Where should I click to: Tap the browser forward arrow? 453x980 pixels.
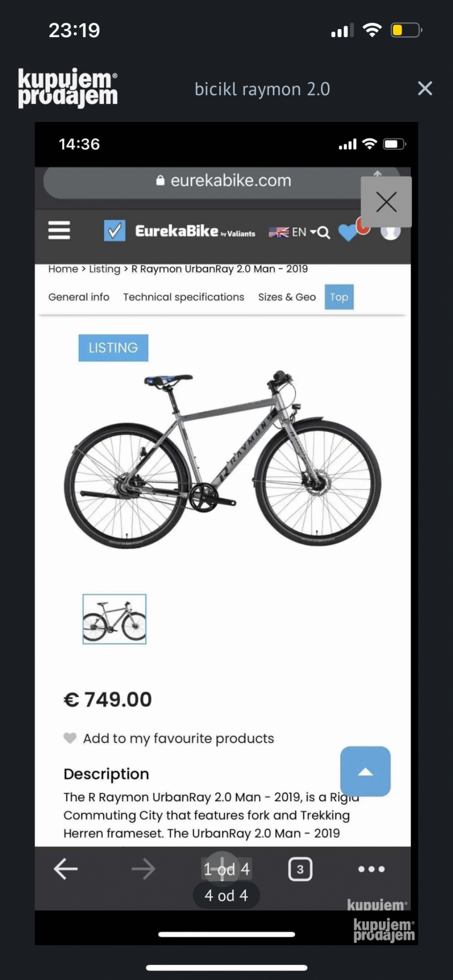tap(143, 869)
